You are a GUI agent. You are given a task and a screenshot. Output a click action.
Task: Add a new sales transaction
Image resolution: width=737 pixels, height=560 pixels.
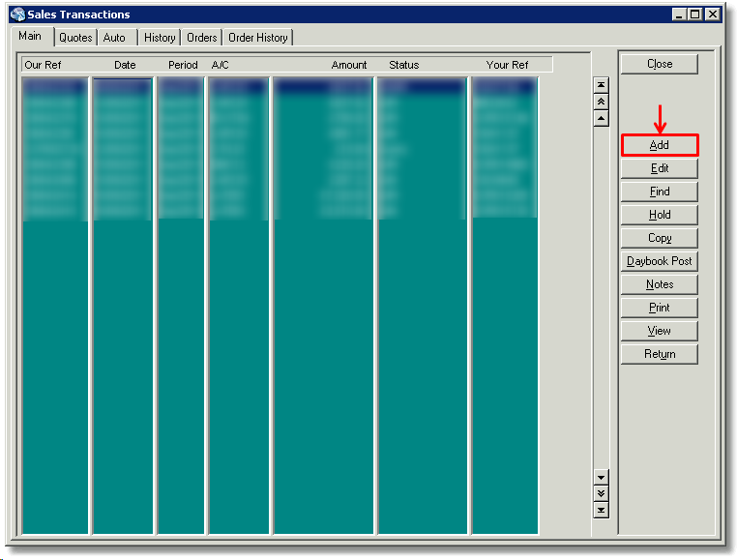(660, 145)
